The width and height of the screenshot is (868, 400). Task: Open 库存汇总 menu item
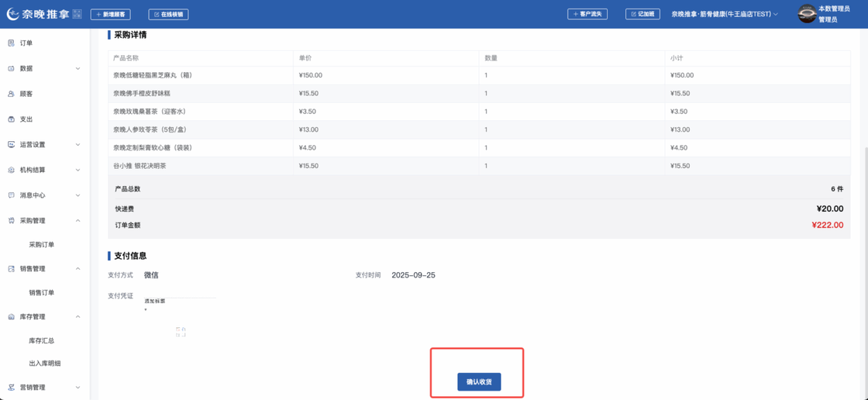click(x=42, y=341)
